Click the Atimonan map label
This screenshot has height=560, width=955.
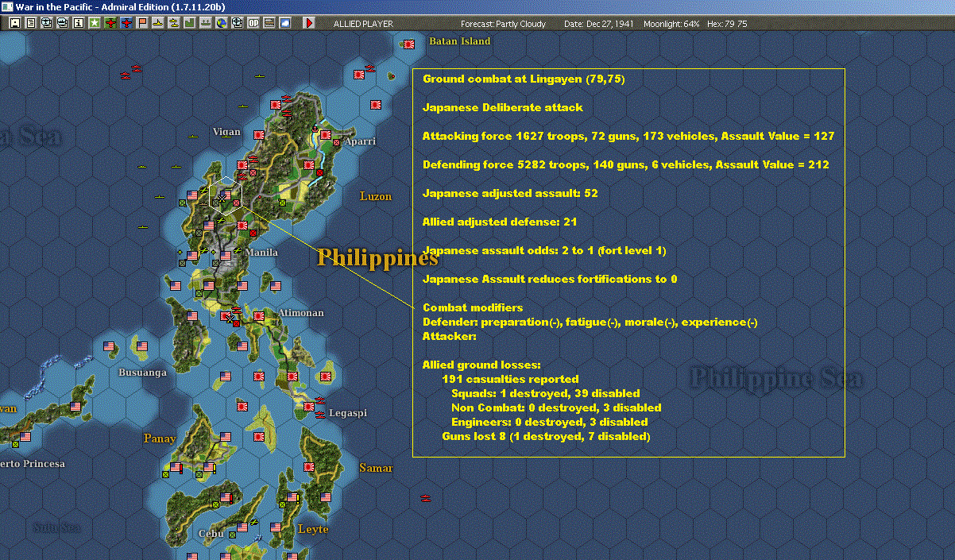(x=300, y=313)
